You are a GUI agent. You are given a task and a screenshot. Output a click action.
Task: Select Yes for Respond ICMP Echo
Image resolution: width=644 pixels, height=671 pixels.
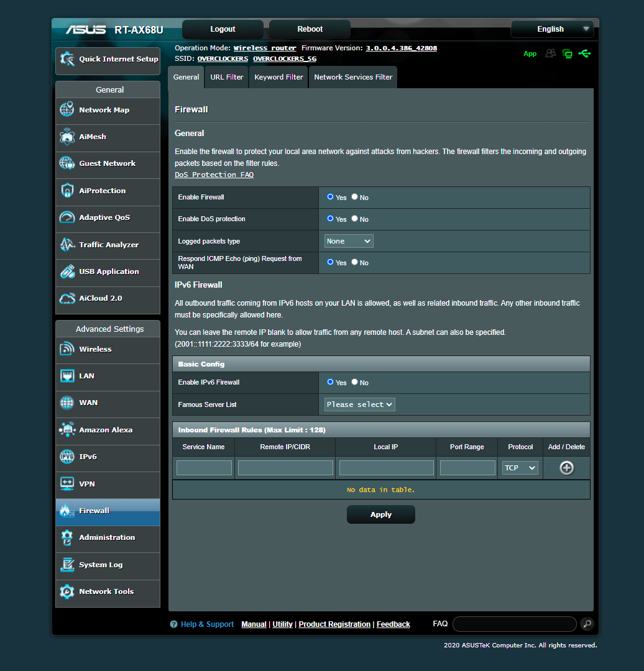coord(330,262)
